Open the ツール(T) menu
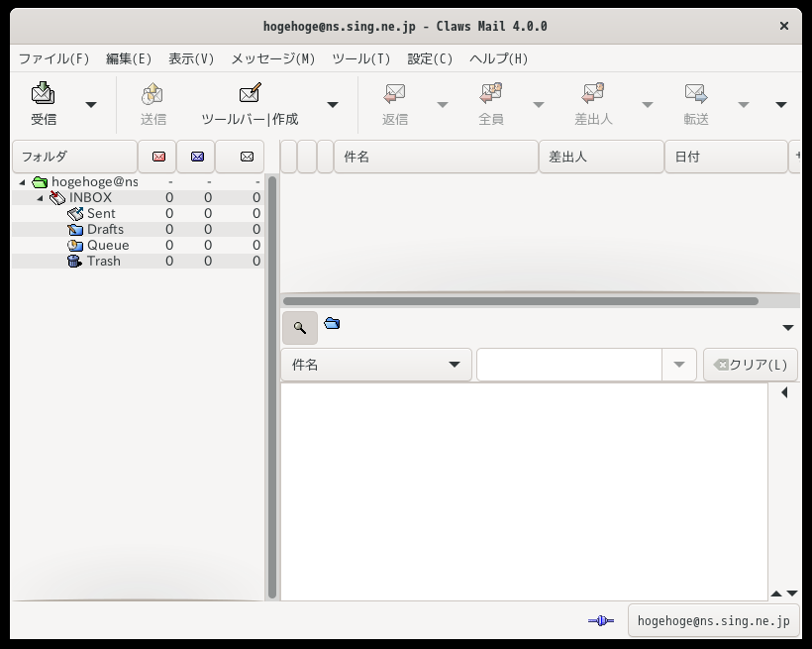812x649 pixels. click(x=361, y=58)
